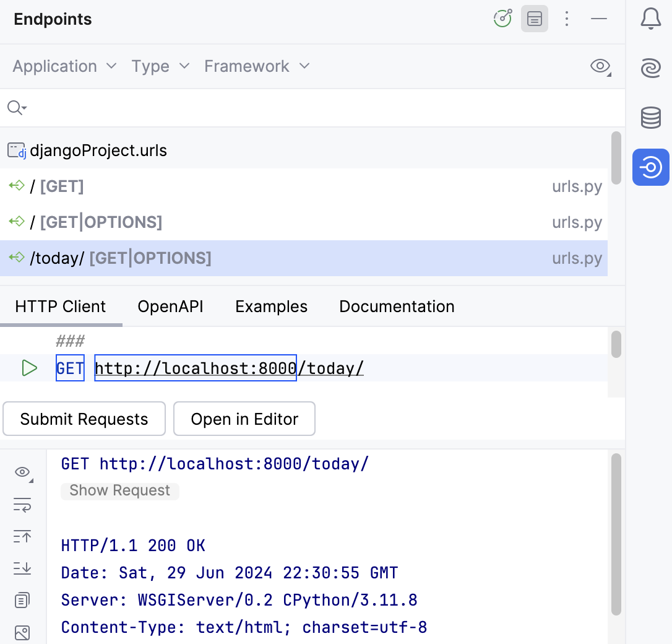Open the Database tool window icon

(x=650, y=118)
